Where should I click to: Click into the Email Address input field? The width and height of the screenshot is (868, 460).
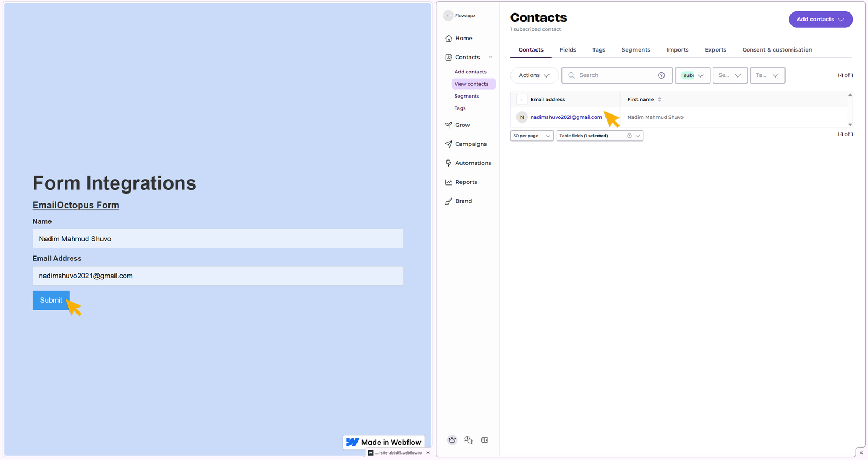click(x=218, y=276)
